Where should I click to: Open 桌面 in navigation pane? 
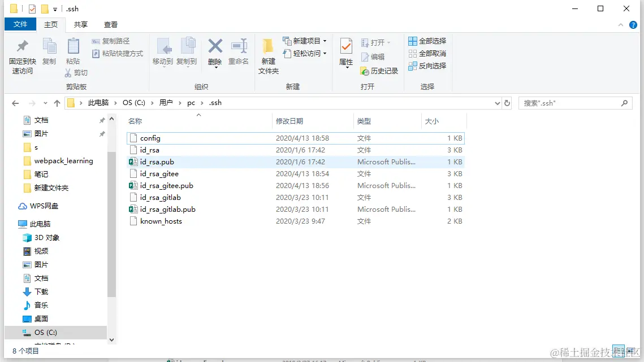point(36,319)
